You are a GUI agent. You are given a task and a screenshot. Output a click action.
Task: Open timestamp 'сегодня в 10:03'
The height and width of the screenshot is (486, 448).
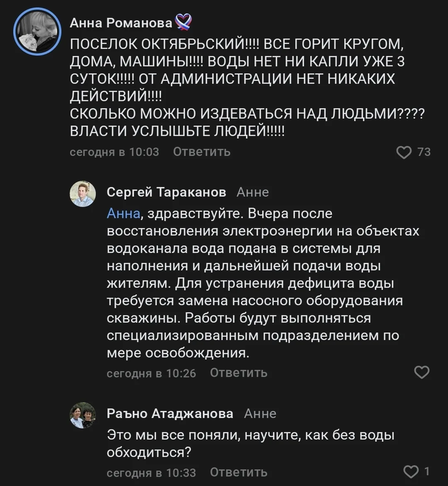coord(114,152)
